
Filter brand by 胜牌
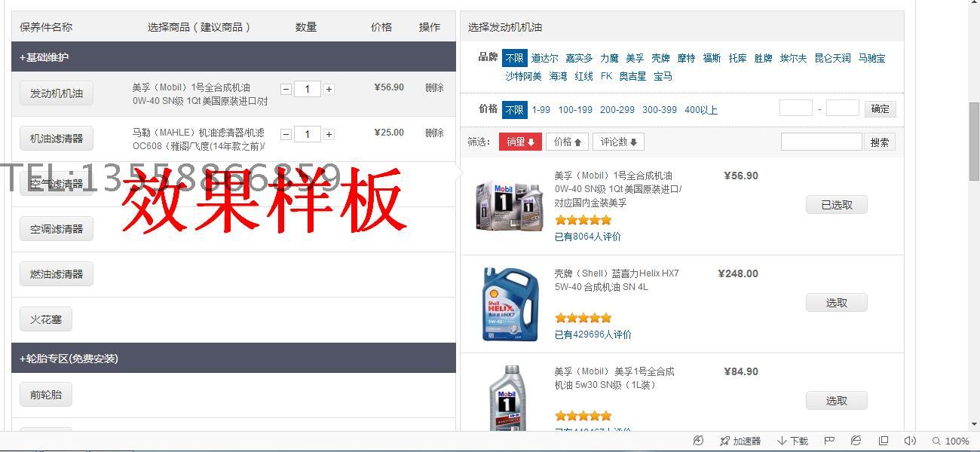[764, 58]
